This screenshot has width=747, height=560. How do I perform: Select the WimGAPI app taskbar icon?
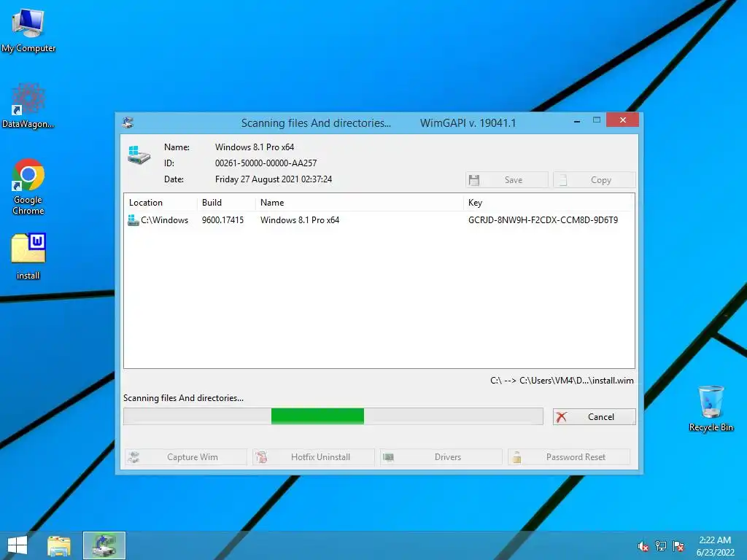[x=104, y=545]
